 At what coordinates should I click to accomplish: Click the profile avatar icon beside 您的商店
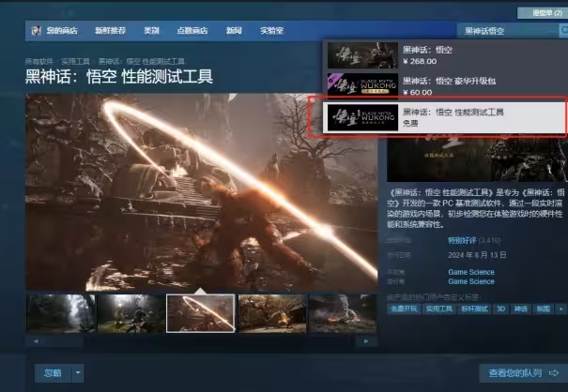[x=37, y=31]
